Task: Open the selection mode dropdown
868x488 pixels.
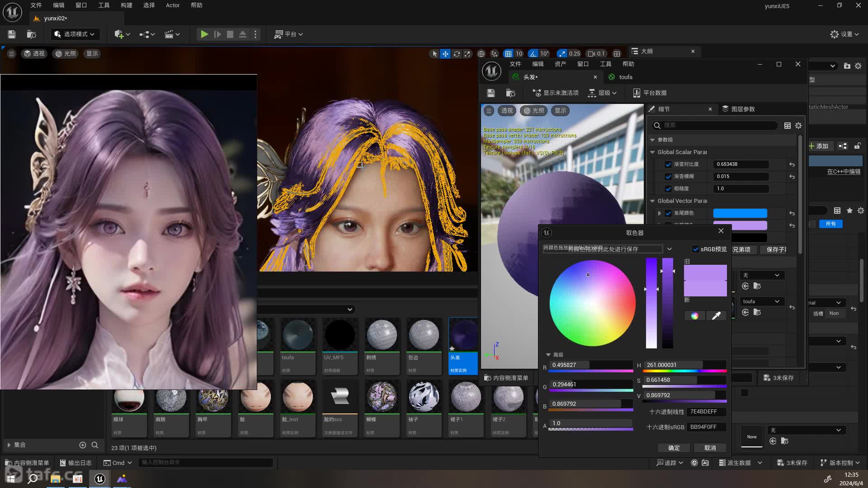Action: coord(75,34)
